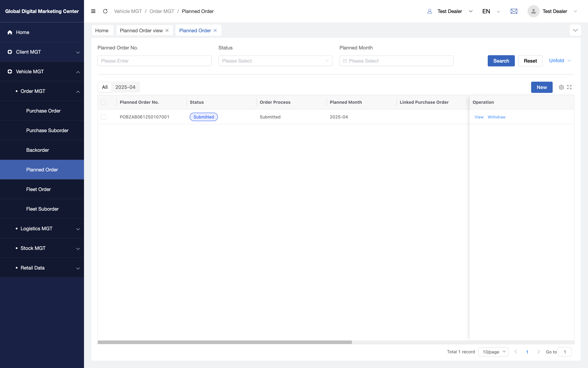
Task: Withdraw order POBZAB061250107001
Action: [496, 117]
